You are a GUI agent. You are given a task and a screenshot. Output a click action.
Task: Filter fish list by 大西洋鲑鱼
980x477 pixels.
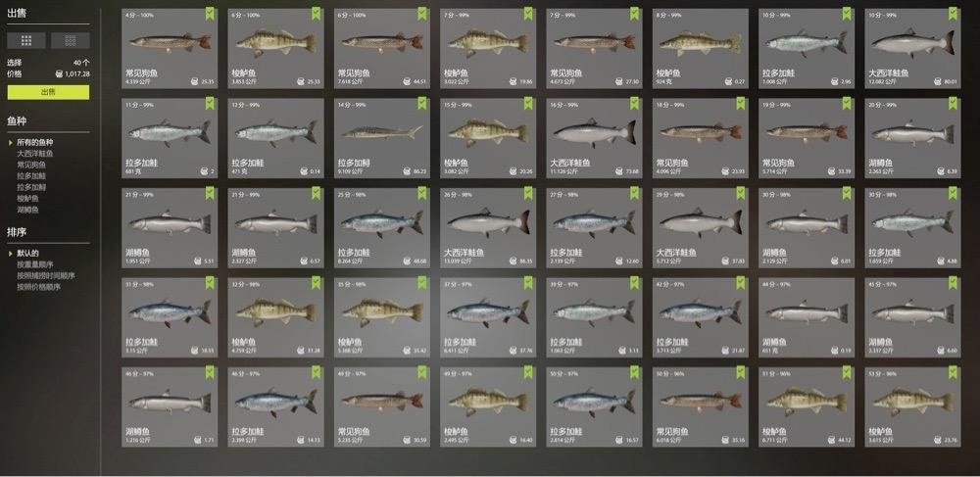(35, 154)
